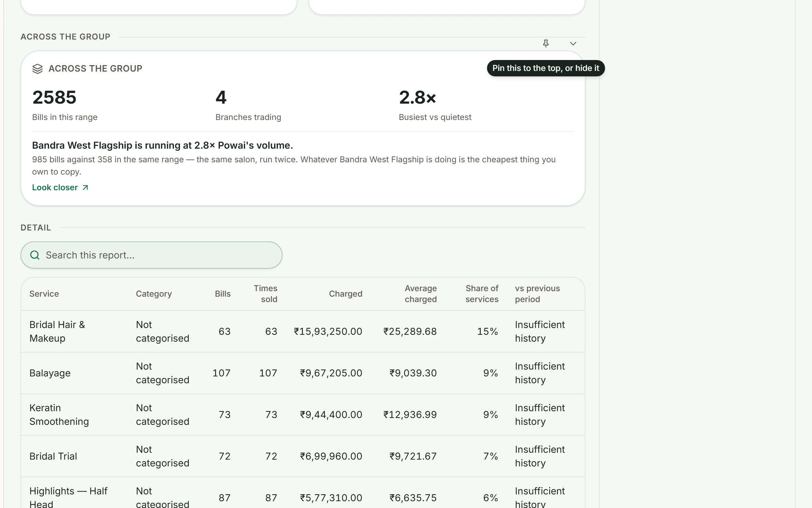Image resolution: width=812 pixels, height=508 pixels.
Task: Sort by the vs previous period header
Action: [537, 294]
